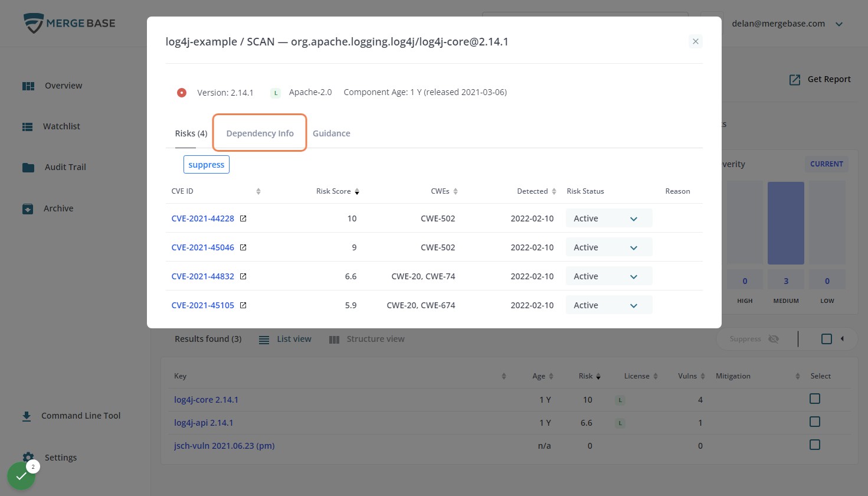The image size is (868, 496).
Task: Click the Overview dashboard icon
Action: click(x=28, y=86)
